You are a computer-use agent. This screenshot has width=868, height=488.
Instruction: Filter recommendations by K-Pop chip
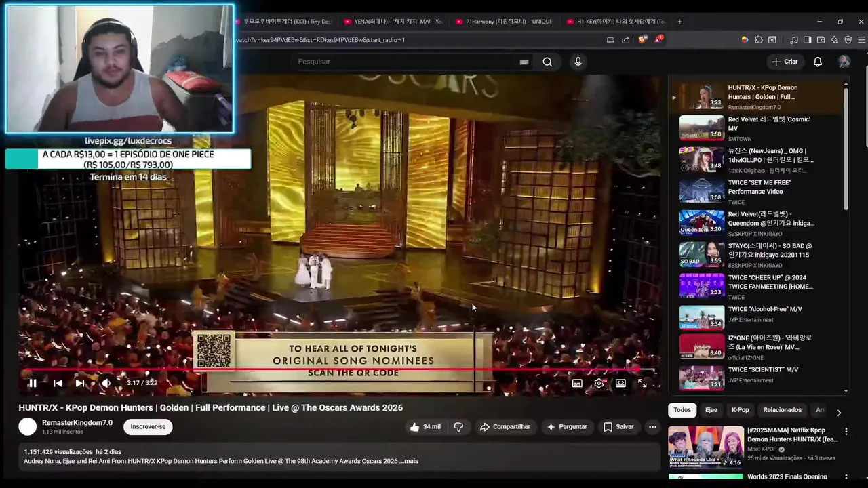click(740, 410)
